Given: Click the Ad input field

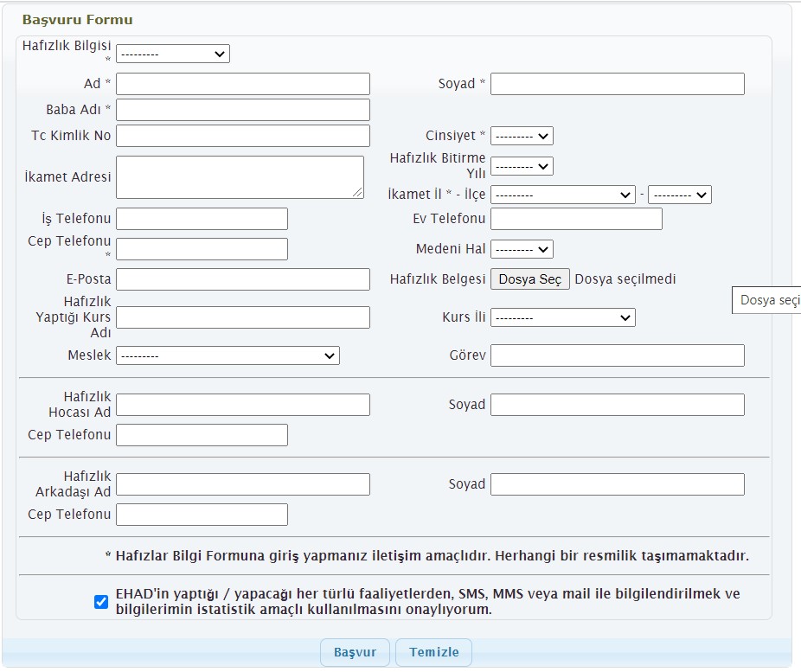Looking at the screenshot, I should click(x=243, y=84).
